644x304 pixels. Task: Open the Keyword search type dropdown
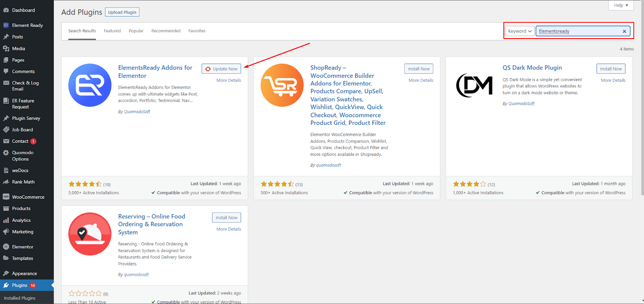(x=520, y=31)
